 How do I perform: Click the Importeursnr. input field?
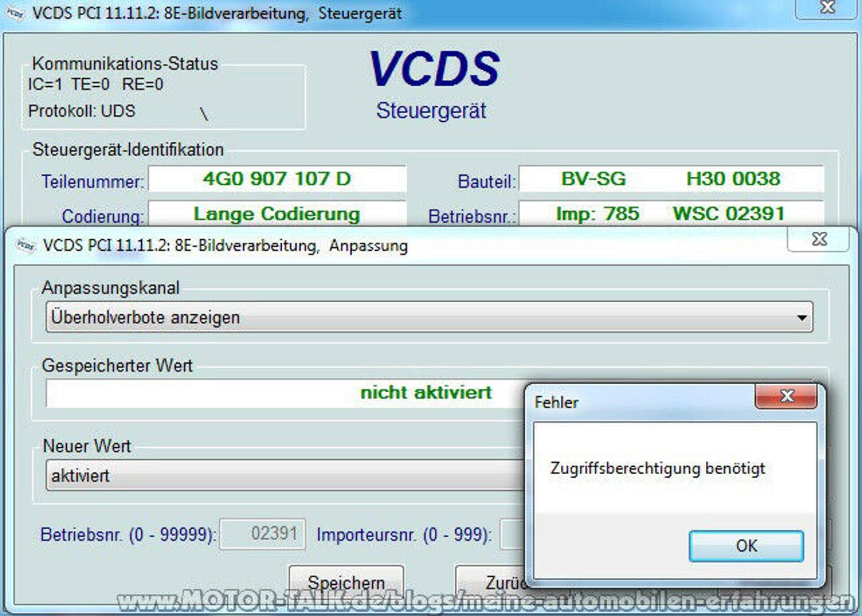click(x=512, y=534)
